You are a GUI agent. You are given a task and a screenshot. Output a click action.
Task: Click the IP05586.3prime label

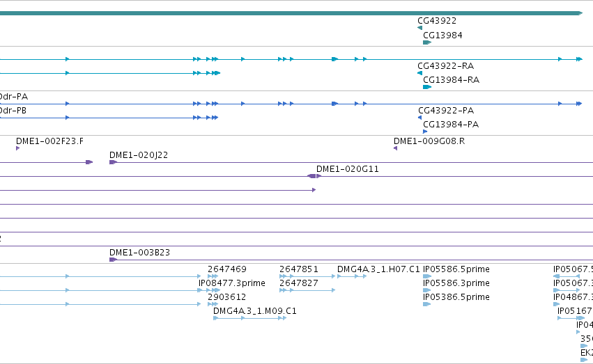coord(456,283)
